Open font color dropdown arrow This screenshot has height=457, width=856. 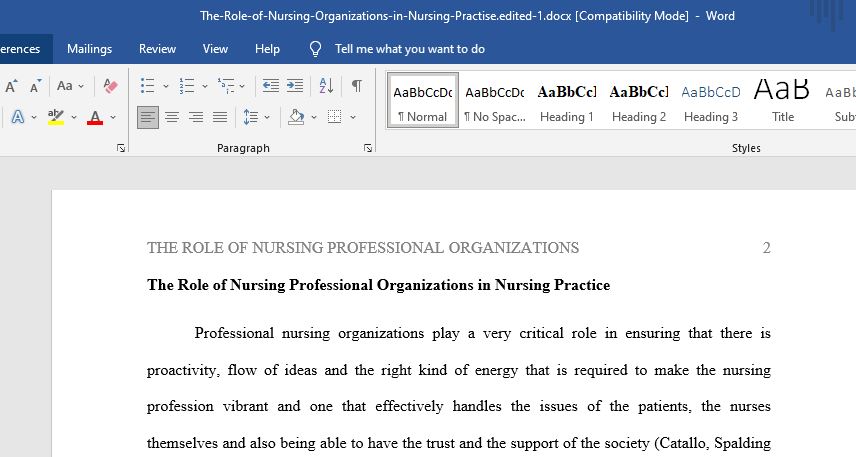point(113,117)
